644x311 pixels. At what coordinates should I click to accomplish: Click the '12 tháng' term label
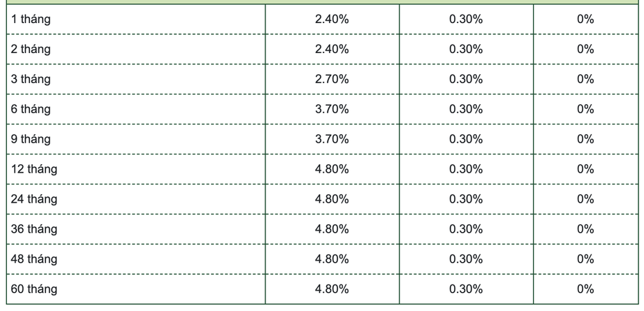click(x=34, y=170)
